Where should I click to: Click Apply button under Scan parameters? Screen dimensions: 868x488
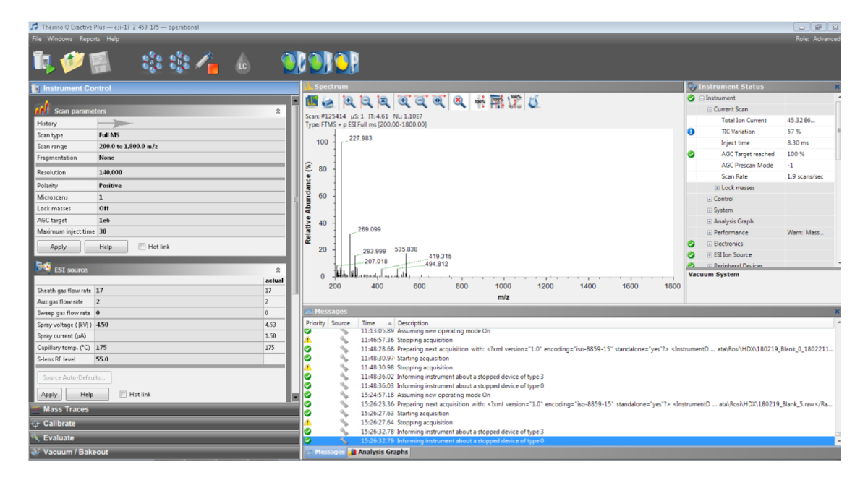click(x=58, y=247)
